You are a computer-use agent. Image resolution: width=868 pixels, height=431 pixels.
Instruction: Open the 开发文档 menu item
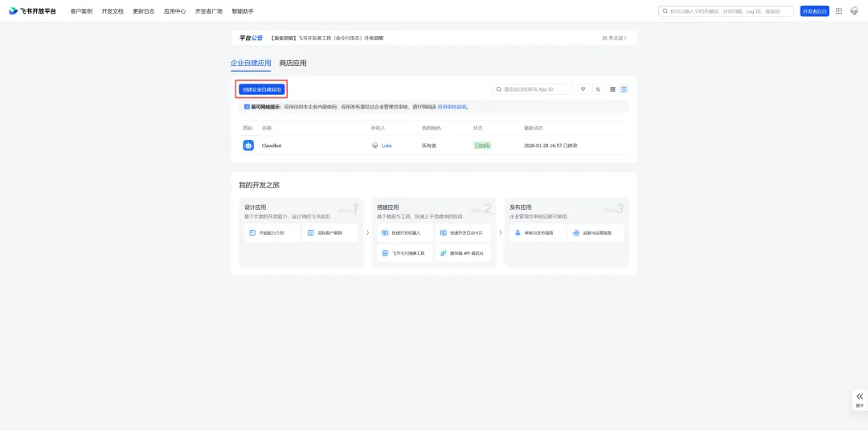113,11
